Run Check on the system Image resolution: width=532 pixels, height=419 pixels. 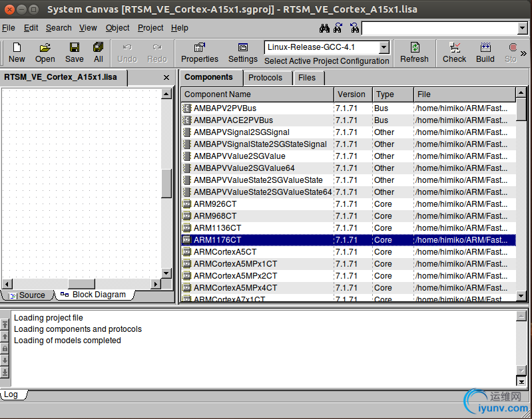tap(454, 53)
